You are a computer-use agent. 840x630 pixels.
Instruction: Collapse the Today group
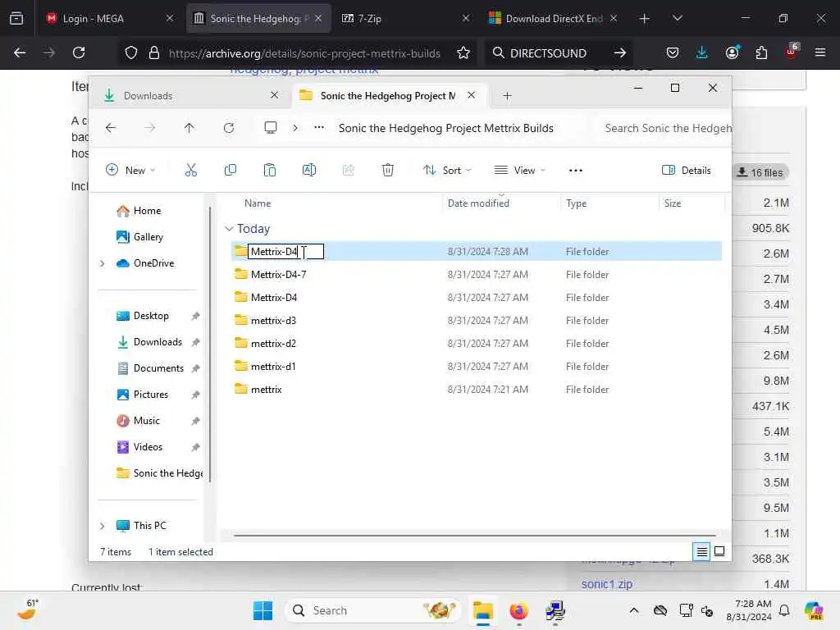(229, 229)
